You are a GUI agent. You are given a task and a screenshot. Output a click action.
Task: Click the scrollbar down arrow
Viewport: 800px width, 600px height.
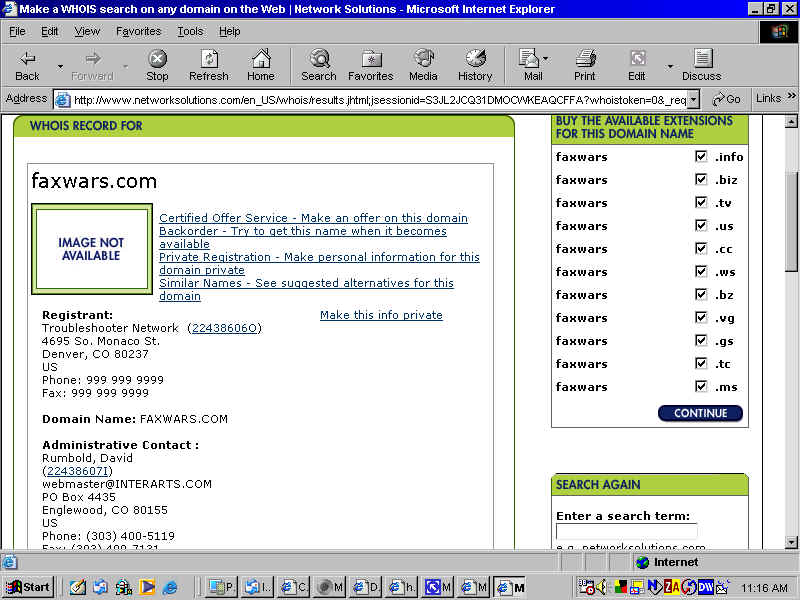[791, 542]
